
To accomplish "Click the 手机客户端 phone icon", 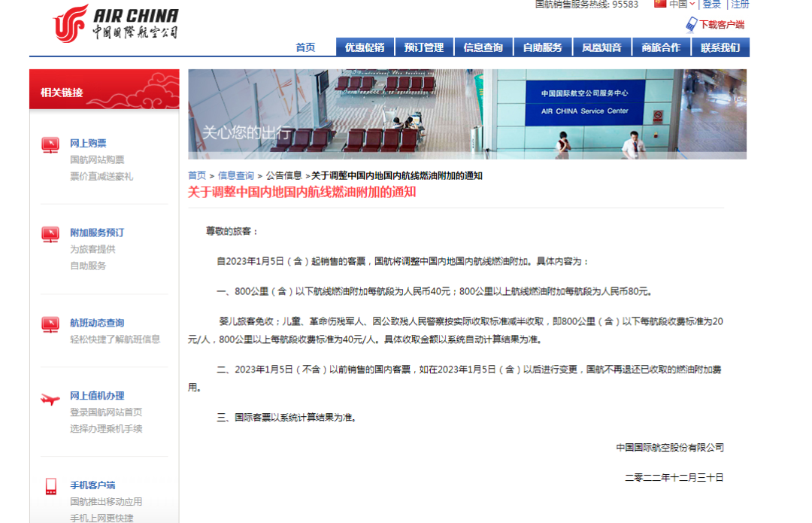I will (51, 486).
